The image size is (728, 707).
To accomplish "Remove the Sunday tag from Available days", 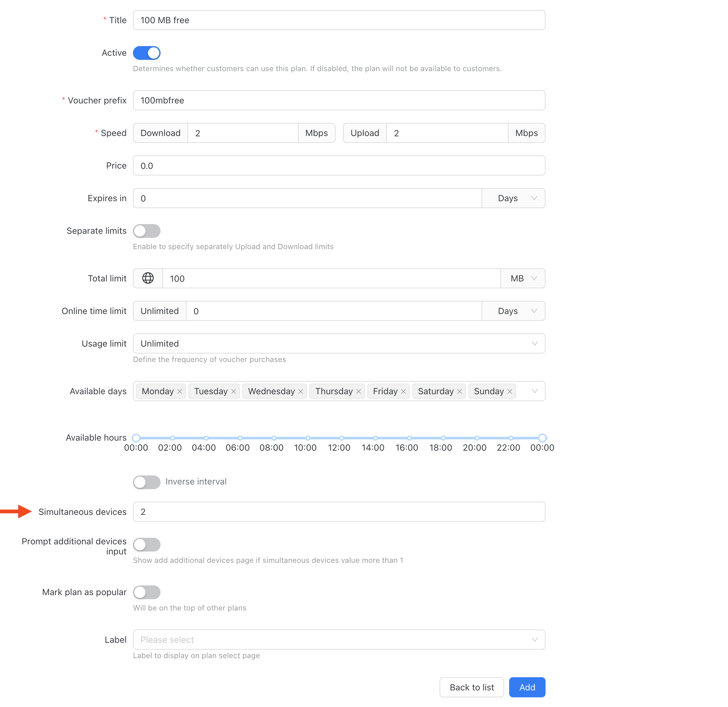I will 509,391.
